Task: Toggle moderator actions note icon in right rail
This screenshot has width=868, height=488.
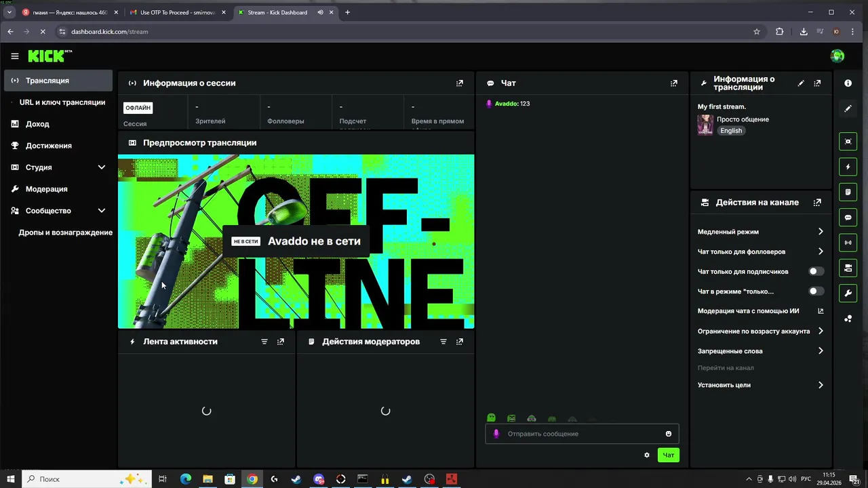Action: (848, 192)
